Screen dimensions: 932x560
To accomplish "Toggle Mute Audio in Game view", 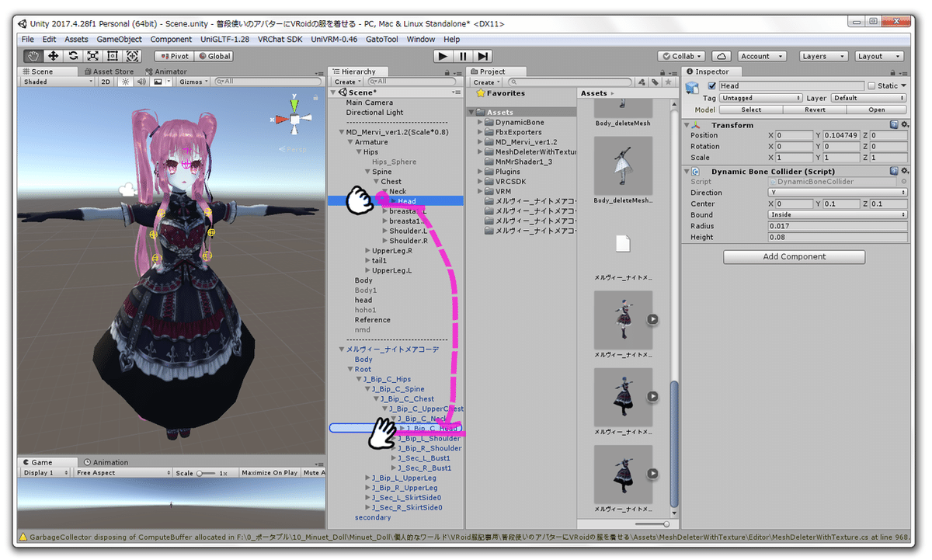I will 313,472.
